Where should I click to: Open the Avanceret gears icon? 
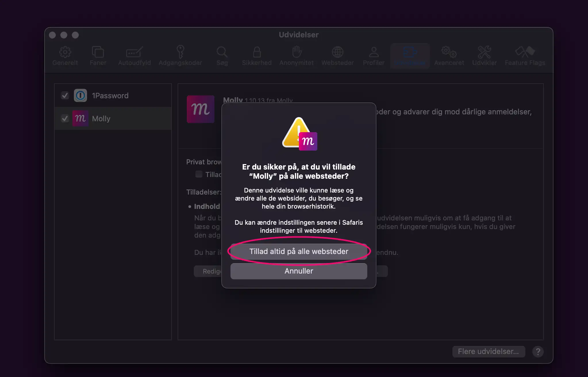(x=449, y=52)
